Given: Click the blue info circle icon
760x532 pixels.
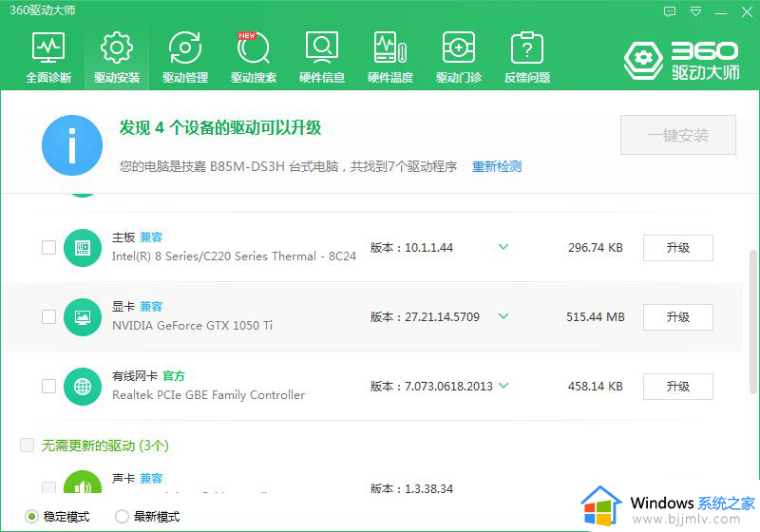Looking at the screenshot, I should [72, 145].
